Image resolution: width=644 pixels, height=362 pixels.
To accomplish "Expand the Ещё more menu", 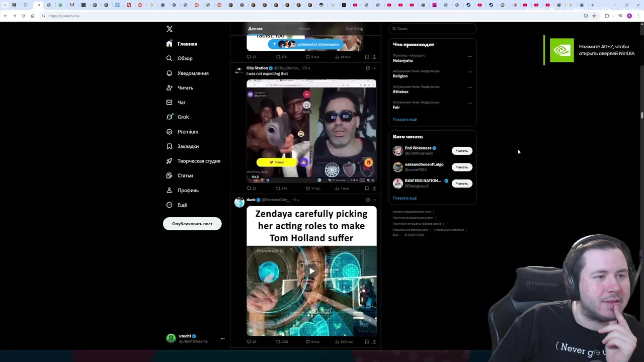I will click(x=177, y=205).
